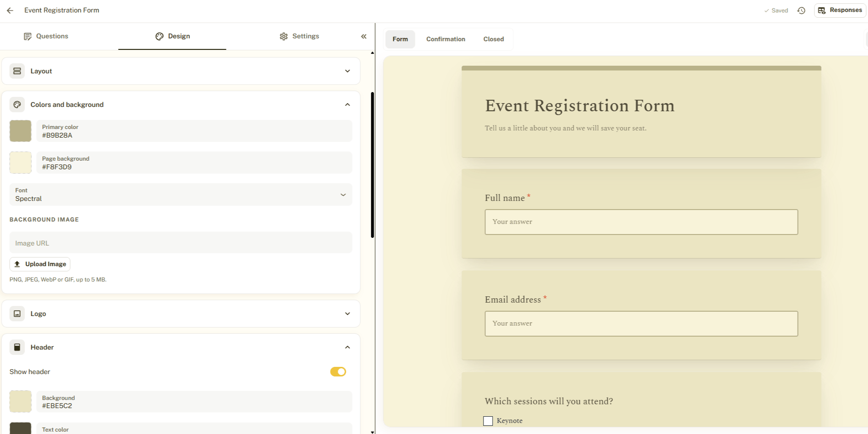
Task: Expand the Logo section
Action: click(348, 314)
